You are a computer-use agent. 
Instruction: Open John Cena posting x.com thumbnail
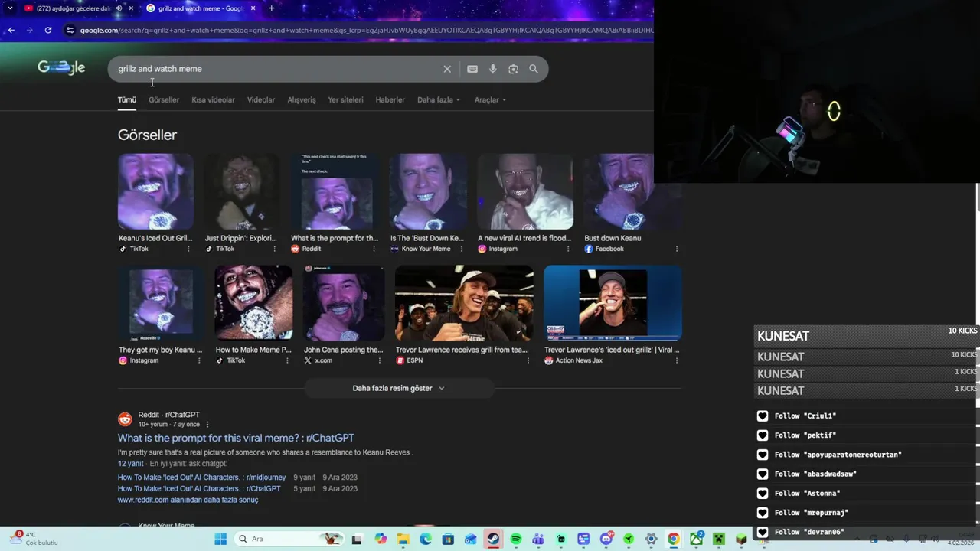point(344,303)
